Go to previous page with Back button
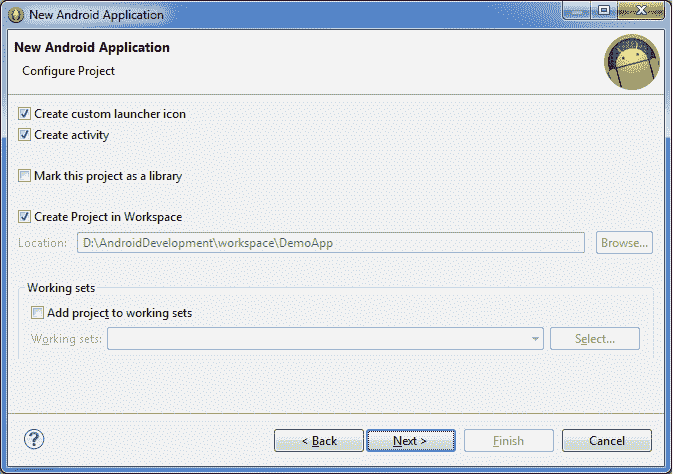Viewport: 673px width, 474px height. (x=319, y=441)
